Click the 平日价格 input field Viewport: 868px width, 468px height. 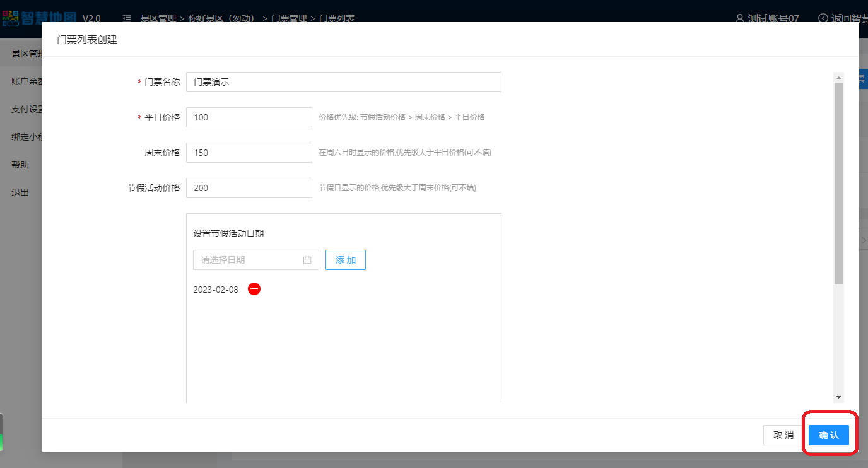[x=249, y=117]
